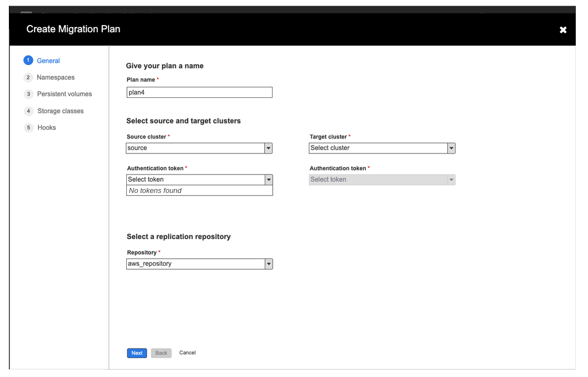Click the step 5 circle next to Hooks
Image resolution: width=588 pixels, height=377 pixels.
coord(28,127)
